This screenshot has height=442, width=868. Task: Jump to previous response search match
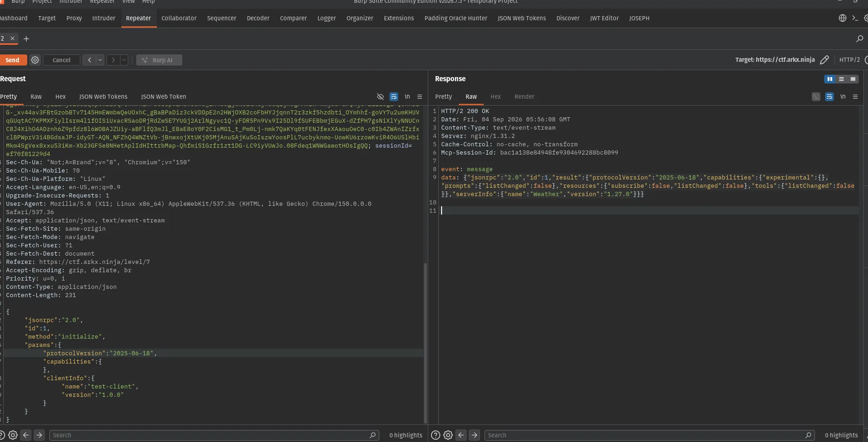[x=461, y=435]
